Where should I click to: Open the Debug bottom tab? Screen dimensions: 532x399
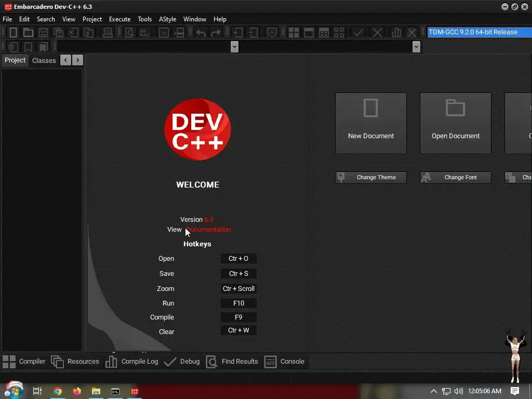tap(182, 362)
